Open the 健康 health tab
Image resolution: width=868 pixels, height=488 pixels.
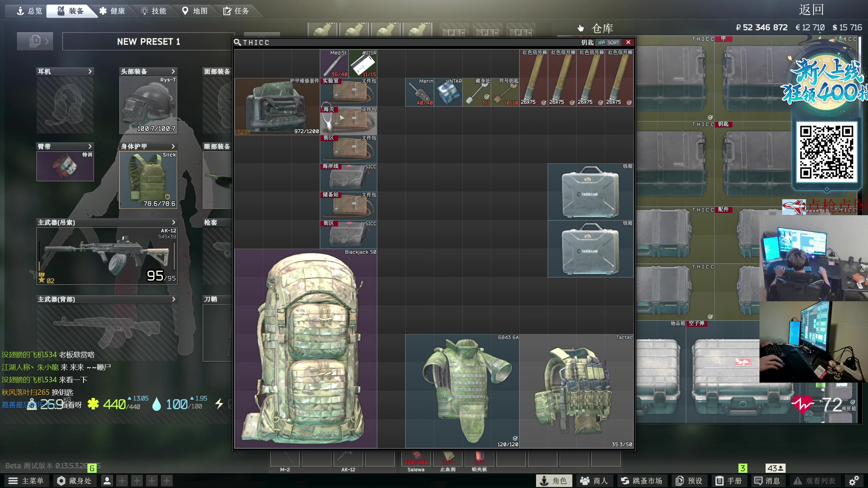point(112,11)
